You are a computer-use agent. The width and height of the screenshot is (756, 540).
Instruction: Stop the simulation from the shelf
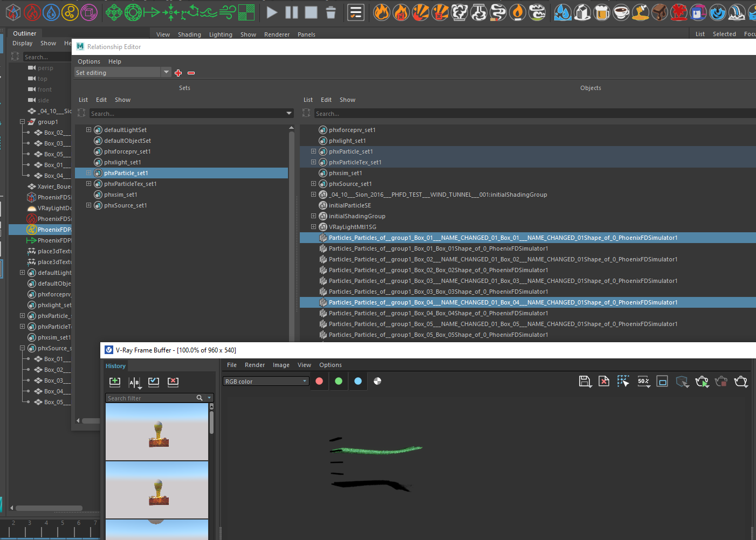click(x=311, y=12)
